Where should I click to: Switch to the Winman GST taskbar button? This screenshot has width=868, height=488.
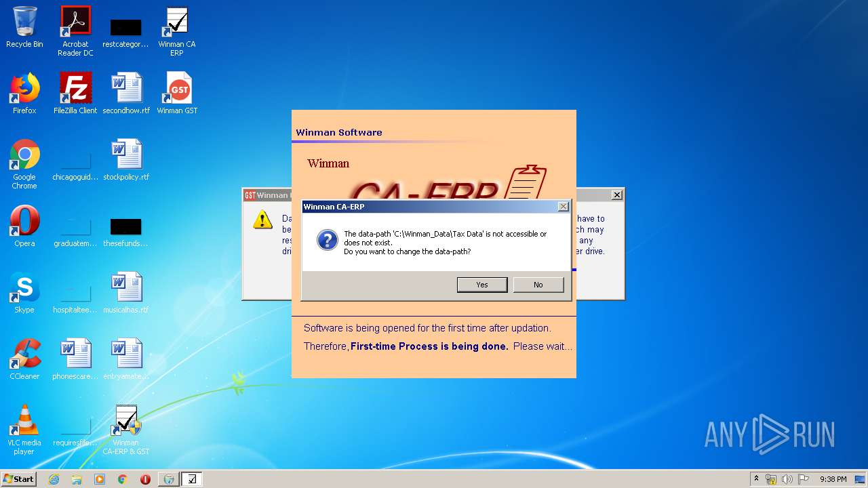(169, 479)
